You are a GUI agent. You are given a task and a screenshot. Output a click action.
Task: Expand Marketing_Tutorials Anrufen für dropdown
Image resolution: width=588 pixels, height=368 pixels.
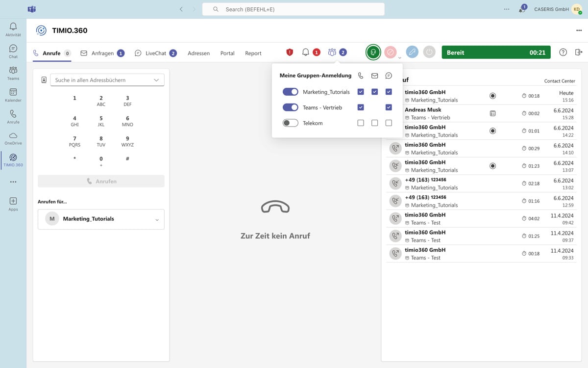coord(157,220)
